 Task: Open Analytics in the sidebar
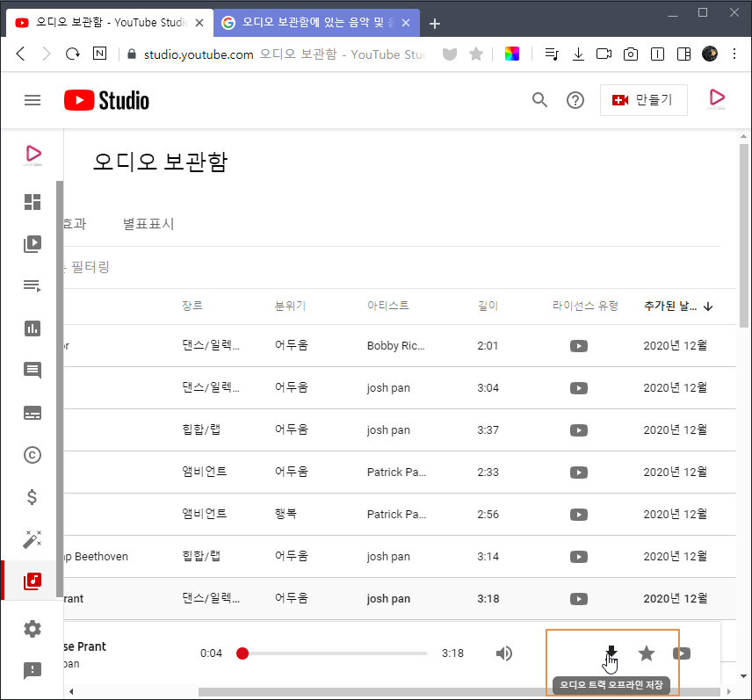tap(33, 328)
